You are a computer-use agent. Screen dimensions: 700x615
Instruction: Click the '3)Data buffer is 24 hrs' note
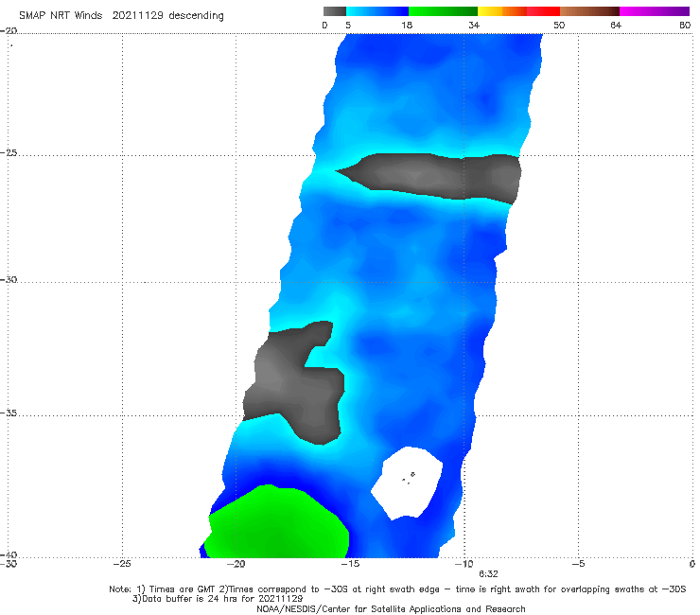tap(218, 599)
